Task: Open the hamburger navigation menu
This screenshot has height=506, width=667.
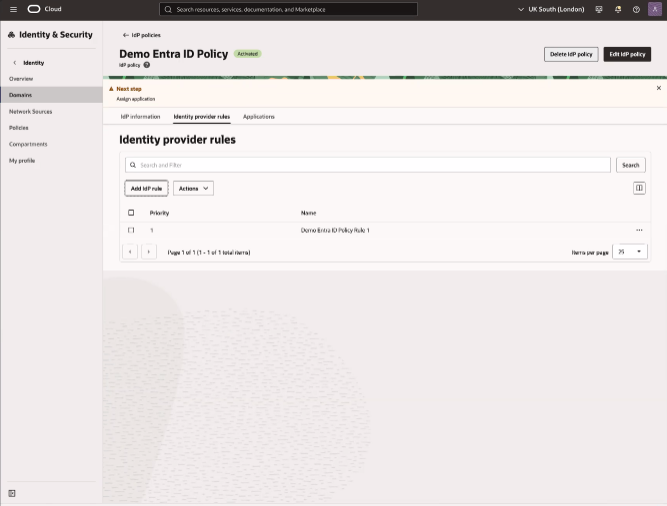Action: tap(13, 9)
